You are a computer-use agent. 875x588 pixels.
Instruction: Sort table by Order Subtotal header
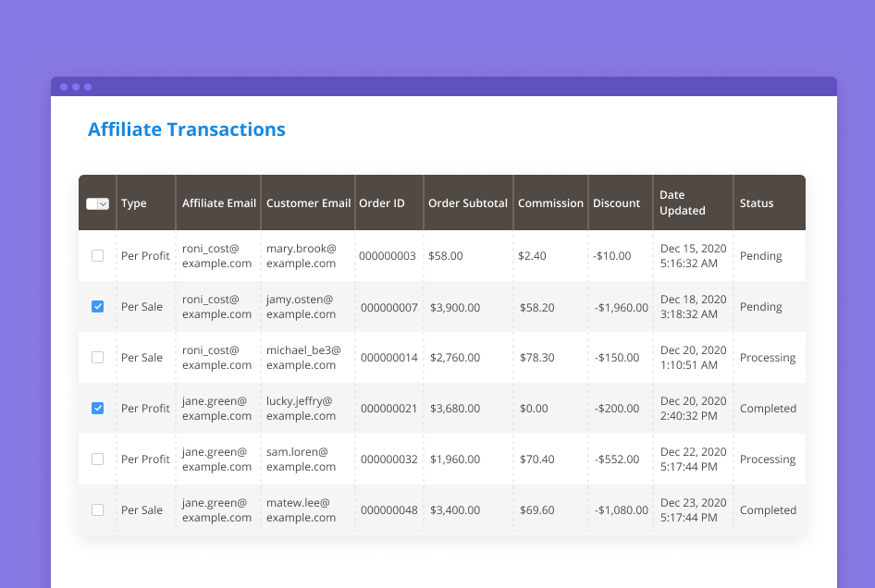[467, 203]
